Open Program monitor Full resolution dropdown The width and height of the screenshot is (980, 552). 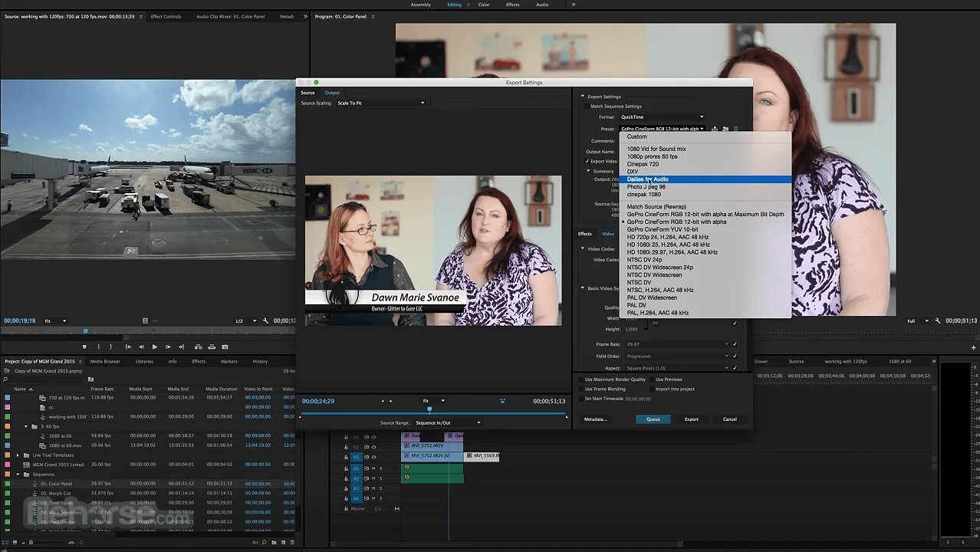coord(917,321)
